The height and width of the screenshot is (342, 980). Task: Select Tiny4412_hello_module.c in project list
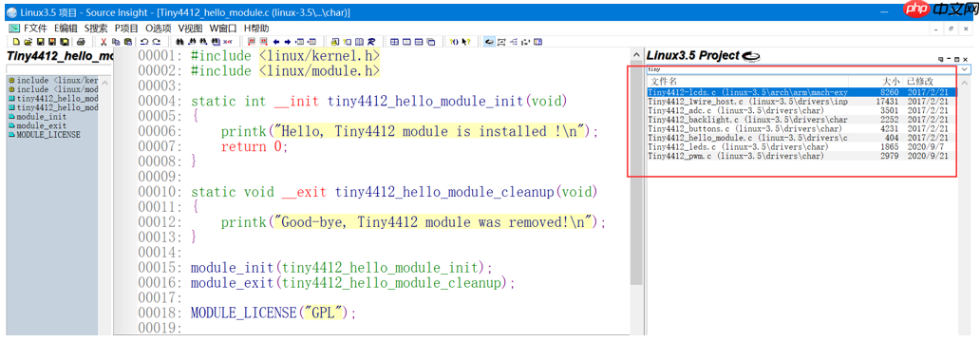pyautogui.click(x=801, y=138)
